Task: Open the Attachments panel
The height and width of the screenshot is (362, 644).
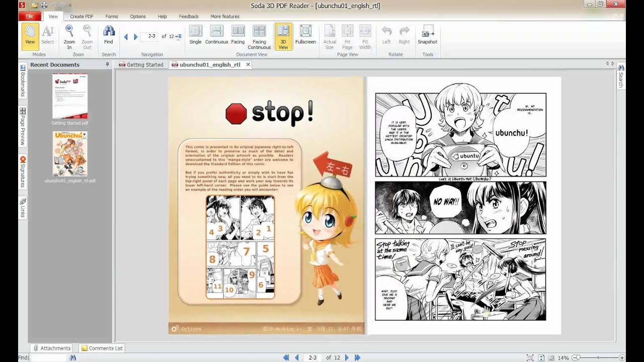Action: coord(52,348)
